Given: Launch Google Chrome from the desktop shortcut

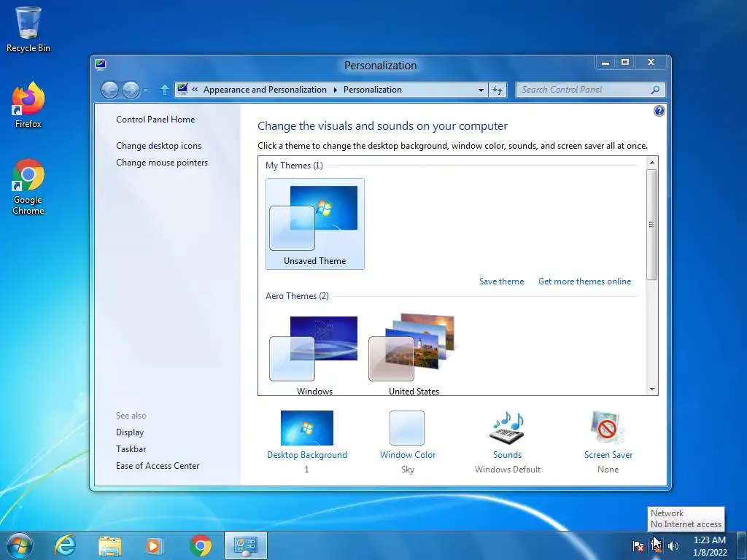Looking at the screenshot, I should [28, 187].
